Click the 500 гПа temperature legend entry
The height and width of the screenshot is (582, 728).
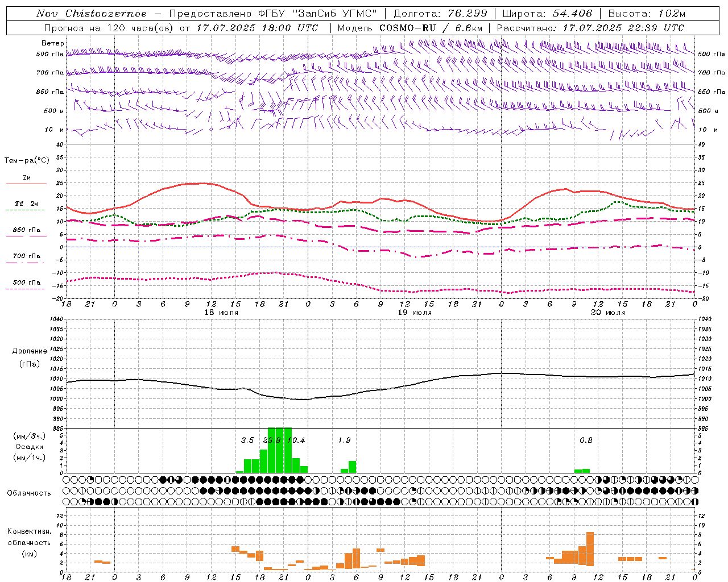tap(27, 282)
